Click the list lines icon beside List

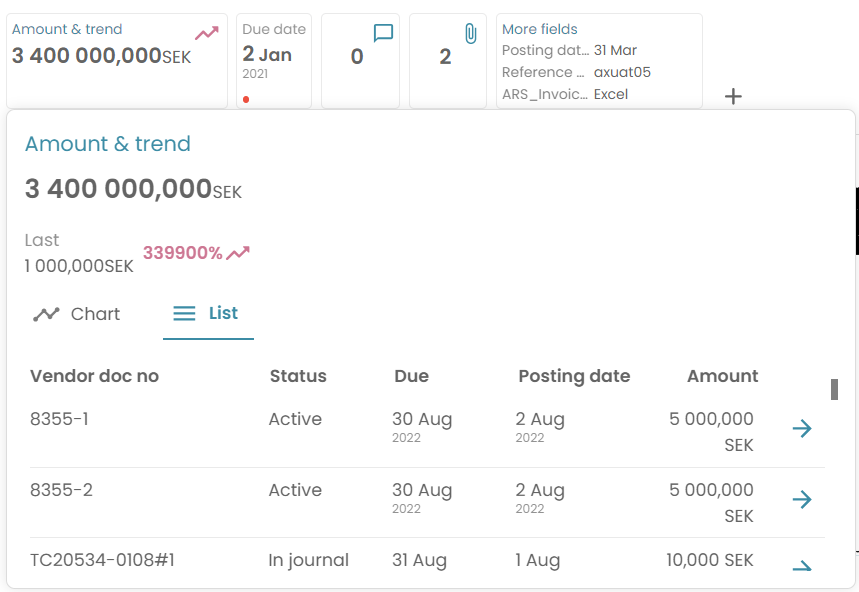[184, 313]
